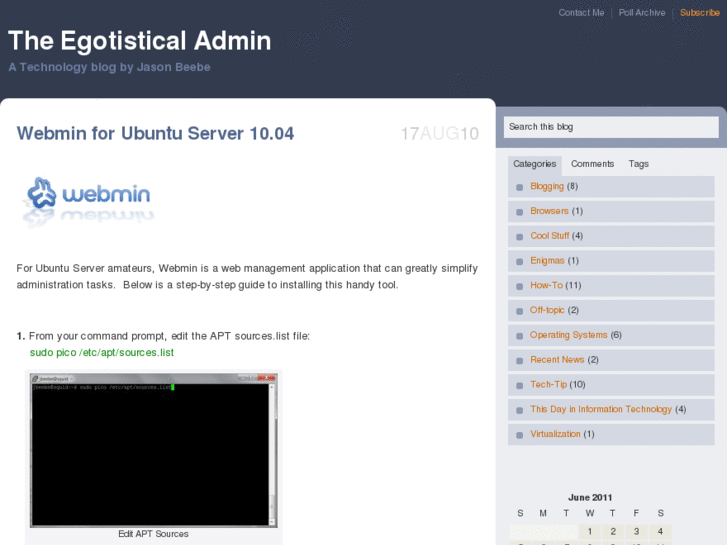Select June 2 in the calendar
The height and width of the screenshot is (545, 727).
click(x=613, y=532)
